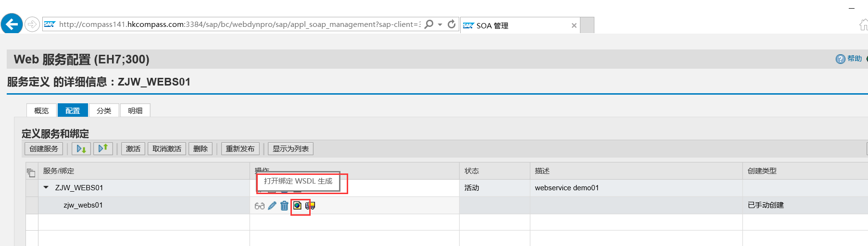868x246 pixels.
Task: Open the binding WSDL generation icon
Action: click(298, 206)
